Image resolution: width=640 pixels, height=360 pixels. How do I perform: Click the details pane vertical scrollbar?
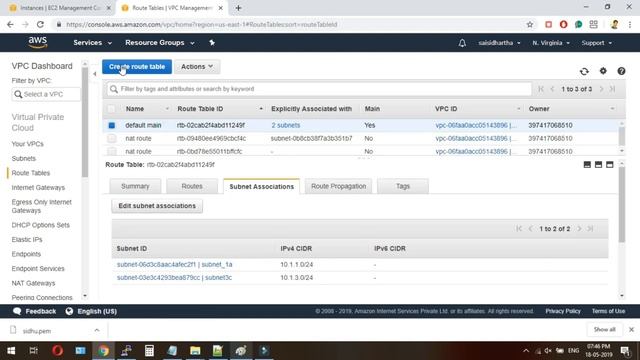622,204
